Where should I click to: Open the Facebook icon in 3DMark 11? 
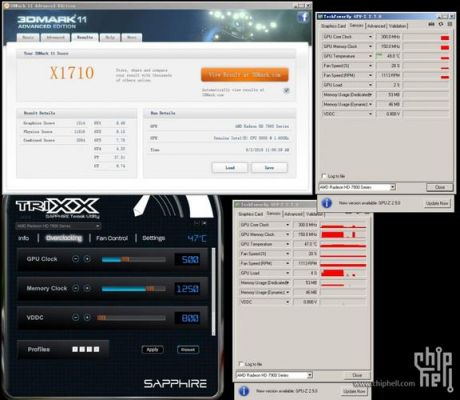pos(303,17)
